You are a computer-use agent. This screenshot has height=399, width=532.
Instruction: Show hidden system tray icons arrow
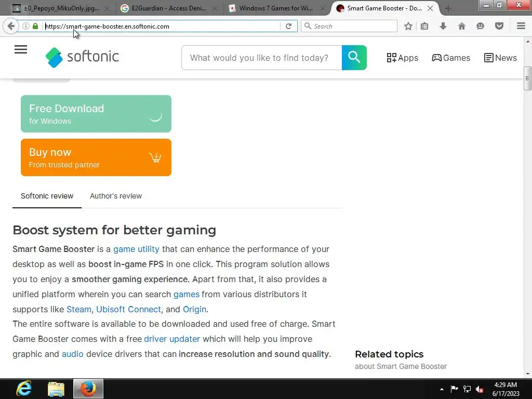pos(442,389)
